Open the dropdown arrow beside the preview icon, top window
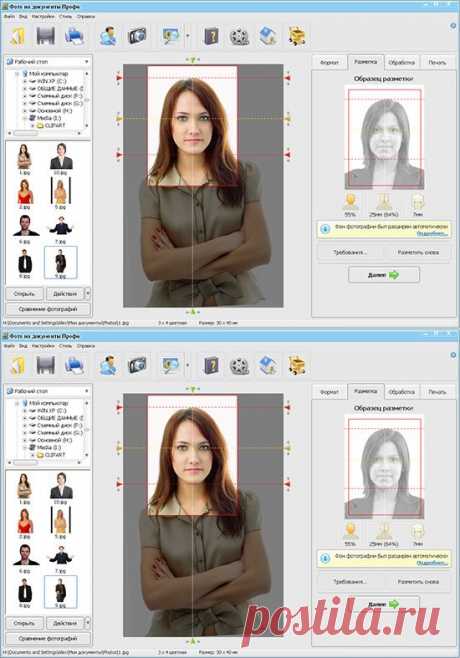Viewport: 460px width, 658px height. [188, 36]
